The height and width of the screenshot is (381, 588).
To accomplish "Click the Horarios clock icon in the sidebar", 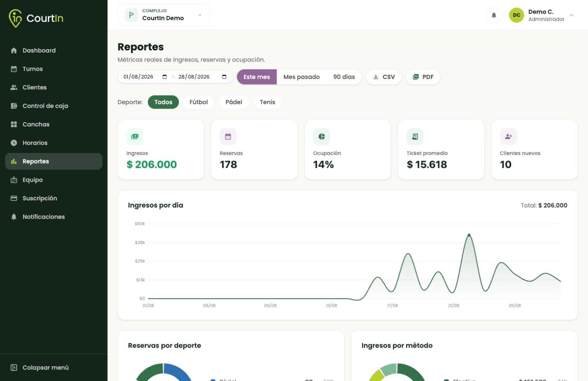I will (14, 143).
